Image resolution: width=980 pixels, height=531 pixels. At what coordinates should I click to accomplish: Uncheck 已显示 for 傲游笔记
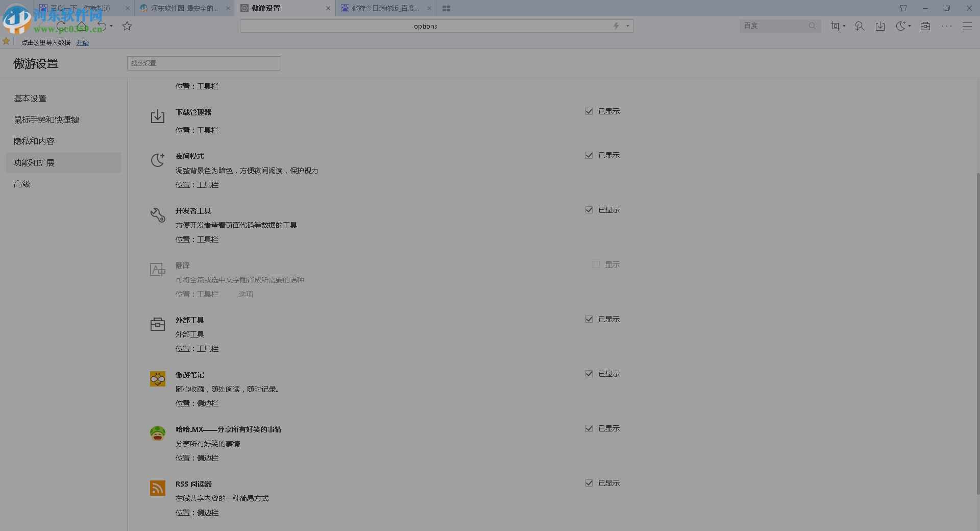pyautogui.click(x=589, y=374)
